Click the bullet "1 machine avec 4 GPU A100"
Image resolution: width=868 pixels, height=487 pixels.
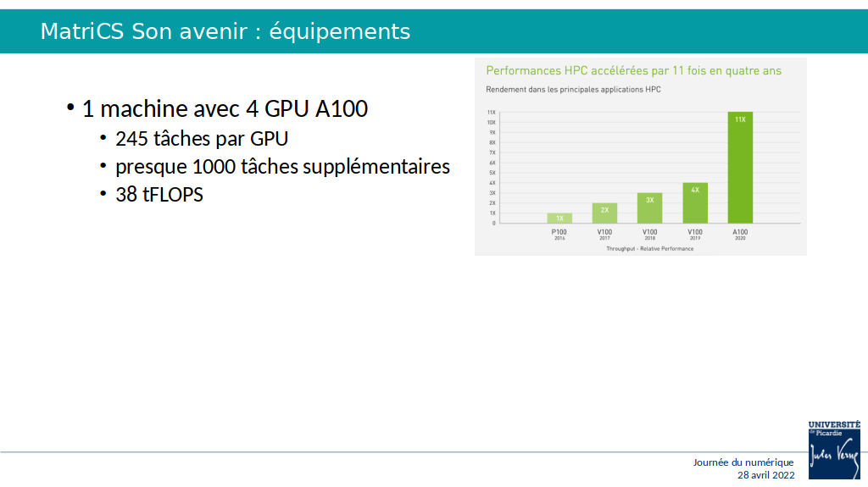click(x=225, y=109)
